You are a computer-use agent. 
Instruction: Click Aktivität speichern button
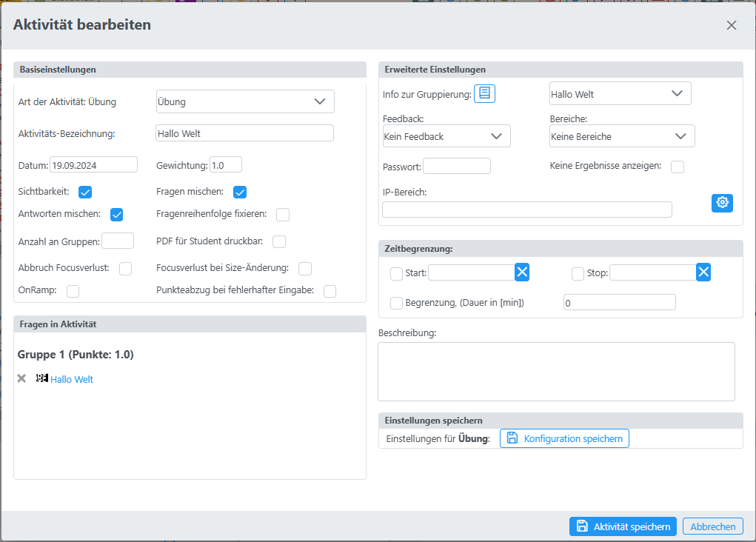pyautogui.click(x=623, y=526)
